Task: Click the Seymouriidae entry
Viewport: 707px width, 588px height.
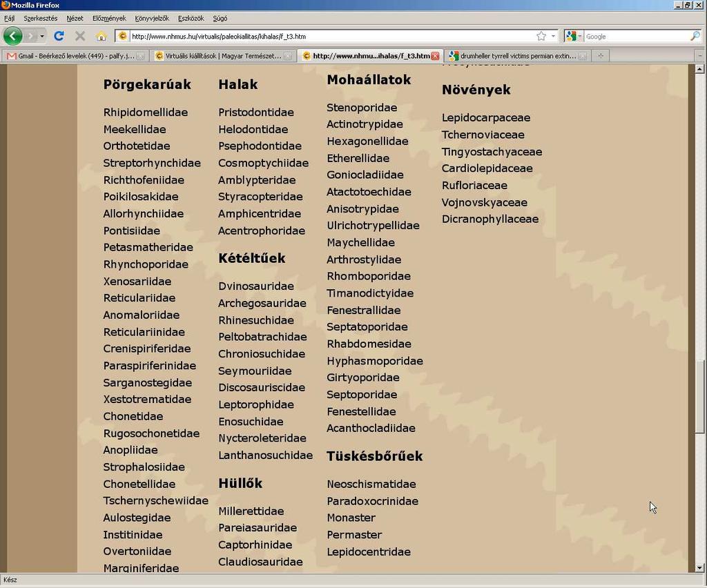Action: 255,371
